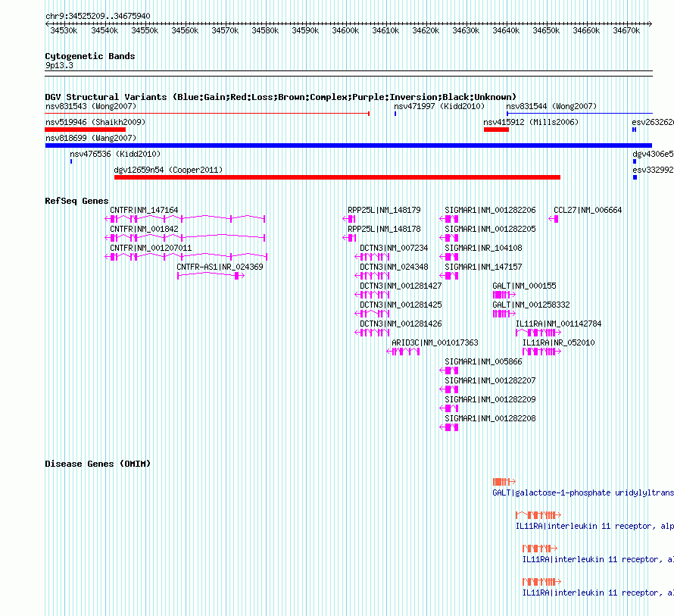
Task: Click the CNTFR|NM_147164 gene label
Action: [x=144, y=210]
